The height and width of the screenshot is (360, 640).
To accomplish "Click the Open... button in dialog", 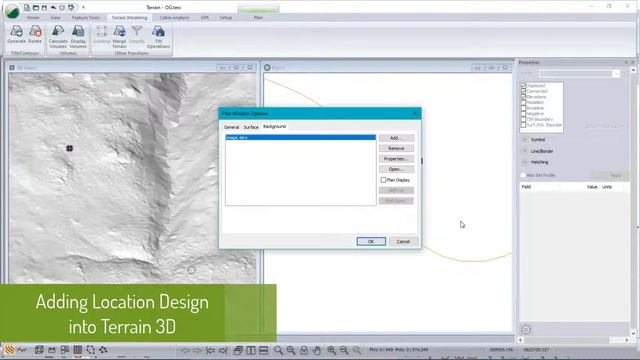I will pyautogui.click(x=396, y=169).
